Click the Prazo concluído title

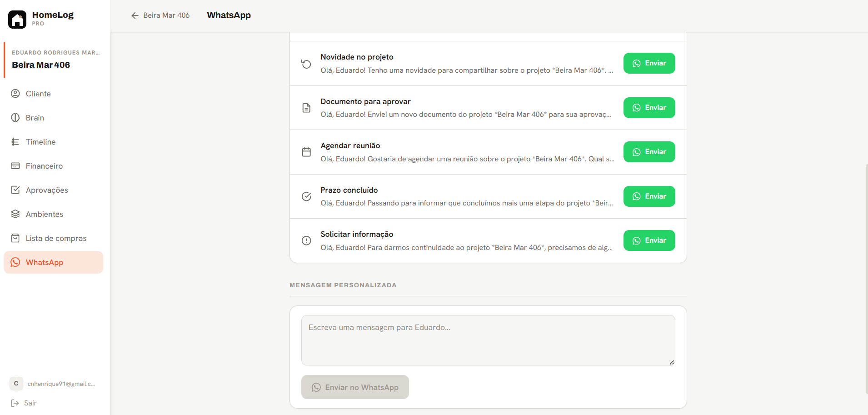(349, 190)
